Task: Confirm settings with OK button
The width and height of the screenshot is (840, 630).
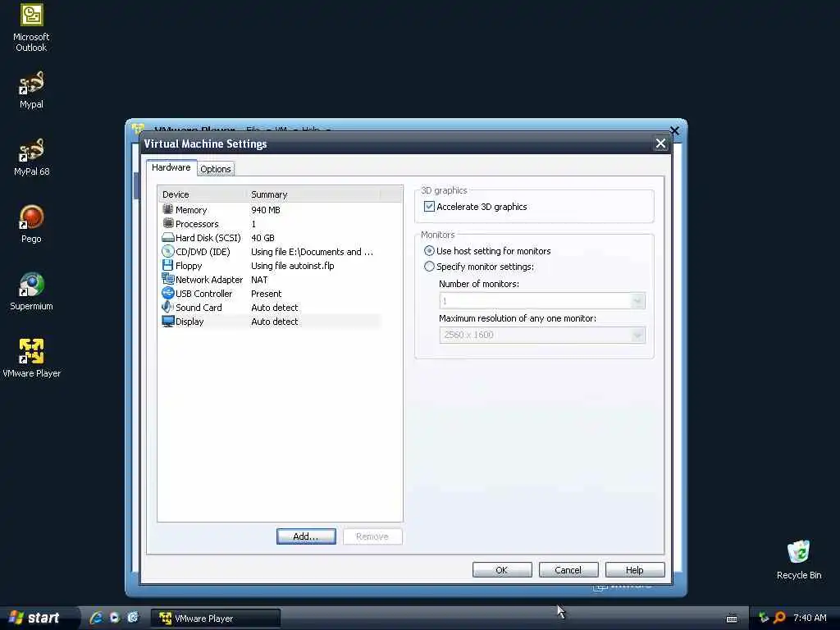Action: coord(502,570)
